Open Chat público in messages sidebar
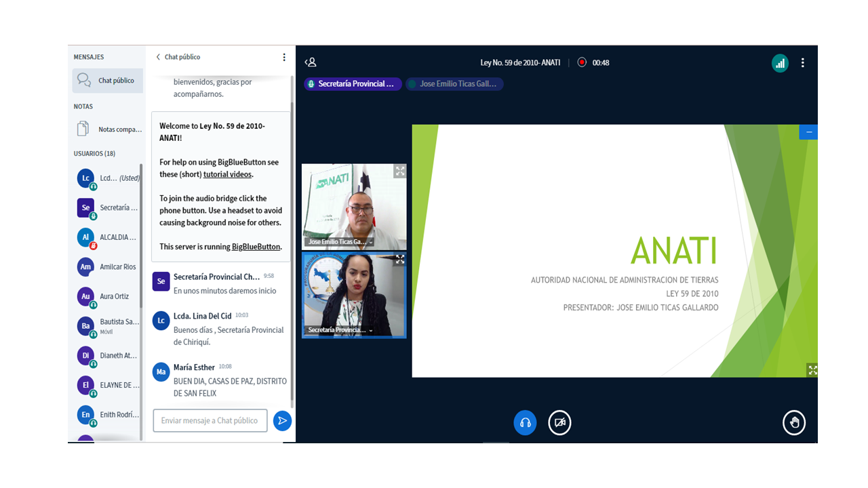The width and height of the screenshot is (868, 488). point(107,80)
